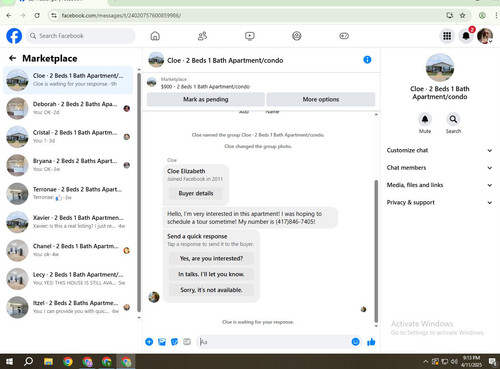
Task: Open Cristal 2 Beds 1 Bath conversation
Action: (68, 137)
